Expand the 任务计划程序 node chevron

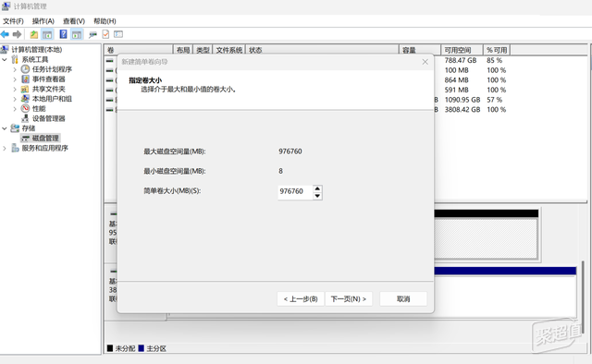click(15, 69)
